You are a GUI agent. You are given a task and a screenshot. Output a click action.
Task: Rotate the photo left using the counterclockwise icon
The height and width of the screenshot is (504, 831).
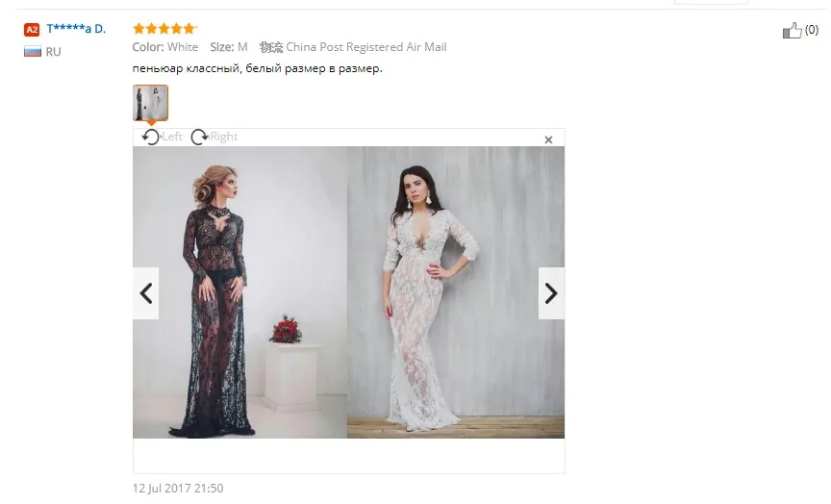click(150, 137)
